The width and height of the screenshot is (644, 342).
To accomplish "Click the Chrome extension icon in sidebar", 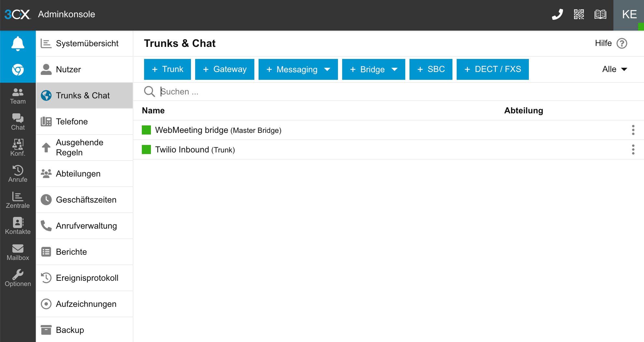I will tap(18, 70).
